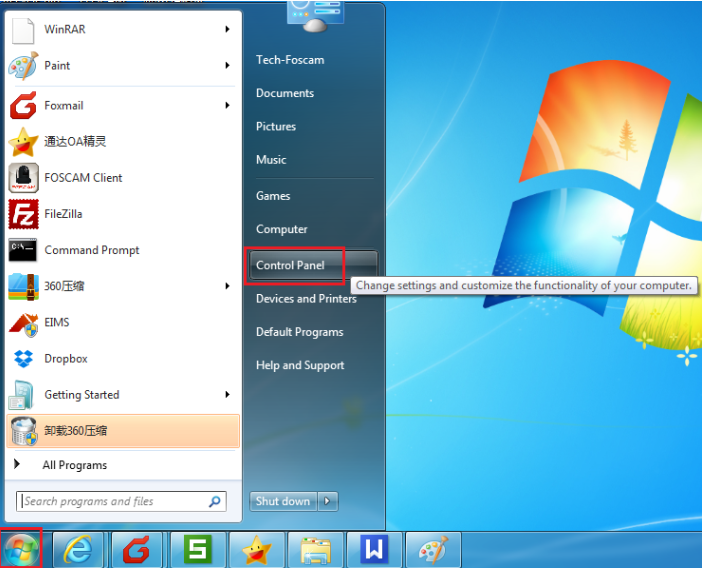Open EIMS via its icon
The height and width of the screenshot is (569, 702).
[x=23, y=323]
